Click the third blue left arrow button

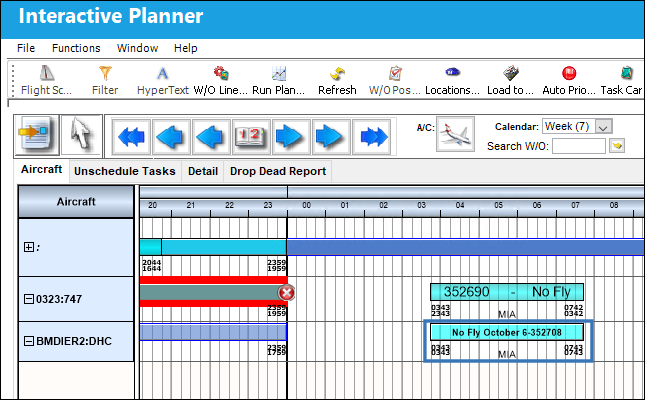[211, 137]
